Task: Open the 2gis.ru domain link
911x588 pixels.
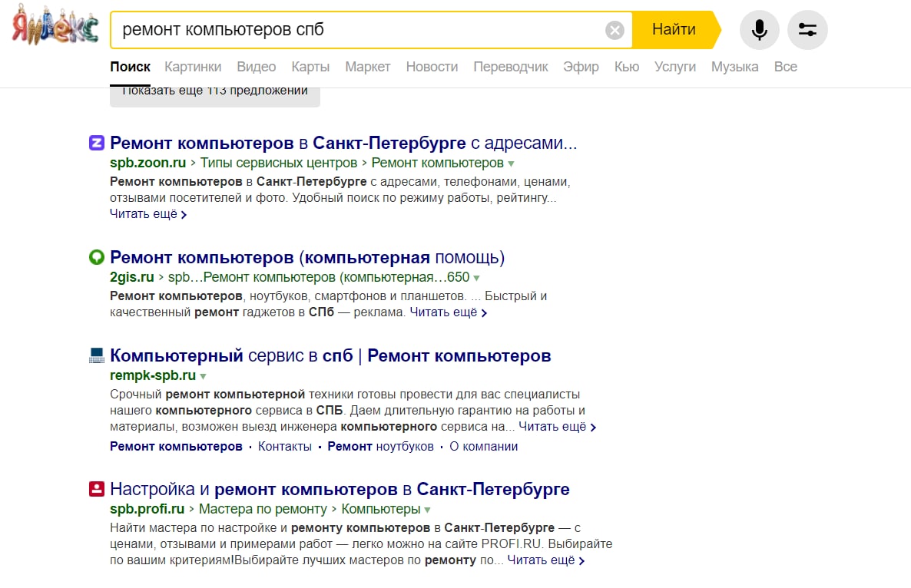Action: [132, 277]
